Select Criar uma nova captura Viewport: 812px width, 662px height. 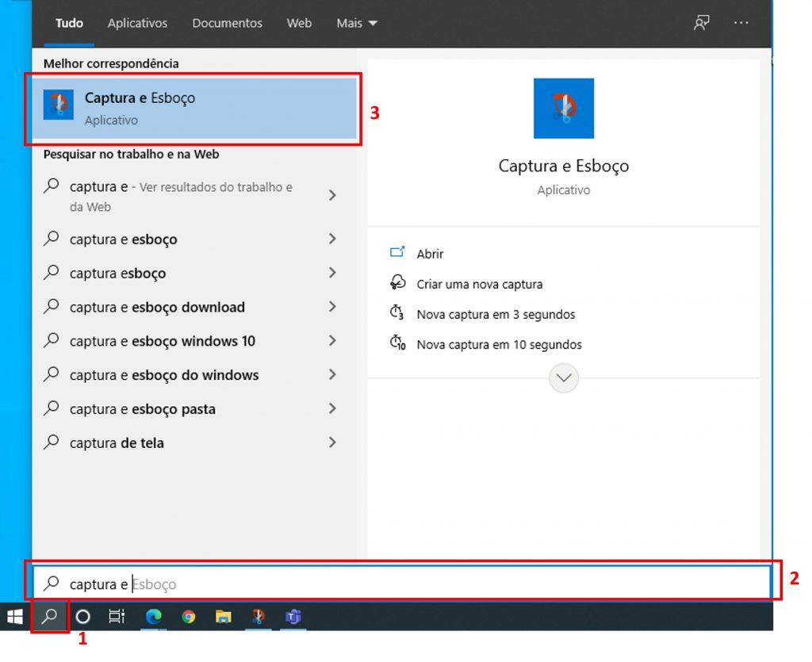(480, 284)
